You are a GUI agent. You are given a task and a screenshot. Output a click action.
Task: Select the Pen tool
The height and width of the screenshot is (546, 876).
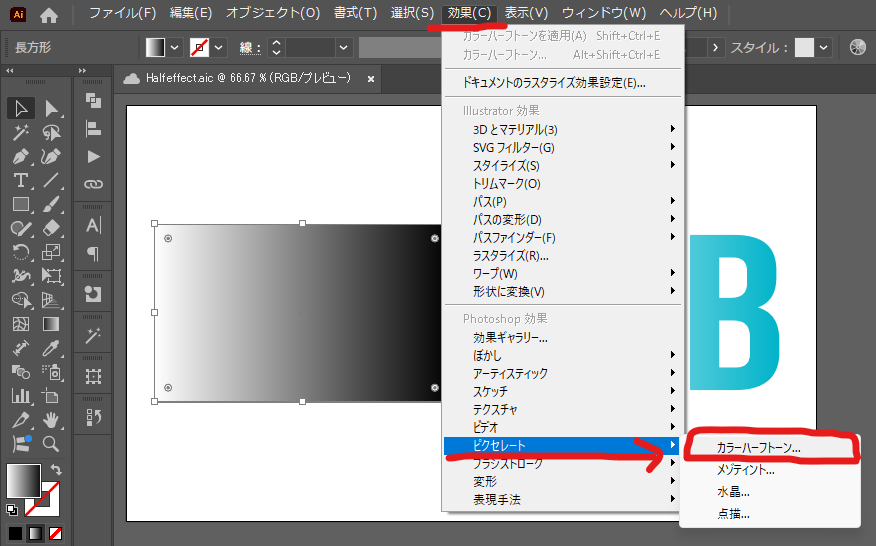click(21, 156)
